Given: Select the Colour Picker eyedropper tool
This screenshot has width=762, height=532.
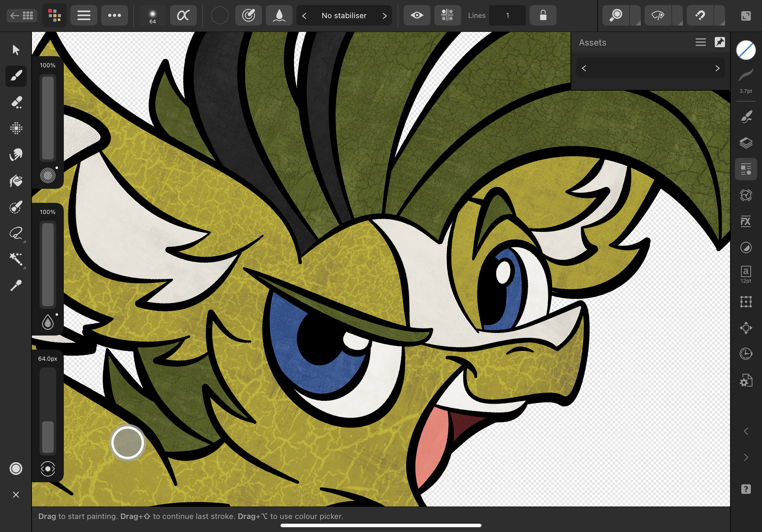Looking at the screenshot, I should (16, 285).
